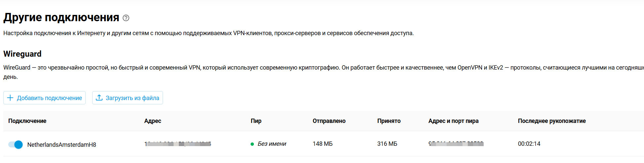Open the NetherlandsAmsterdamH8 connection entry

61,145
